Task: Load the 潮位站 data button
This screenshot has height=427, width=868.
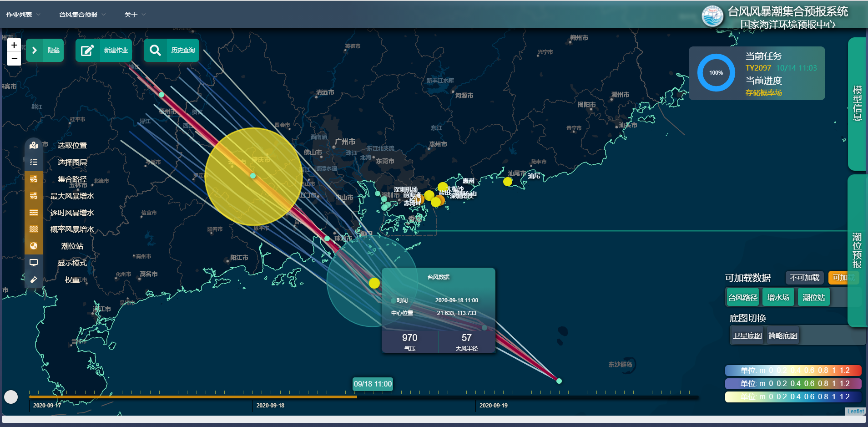Action: click(814, 297)
